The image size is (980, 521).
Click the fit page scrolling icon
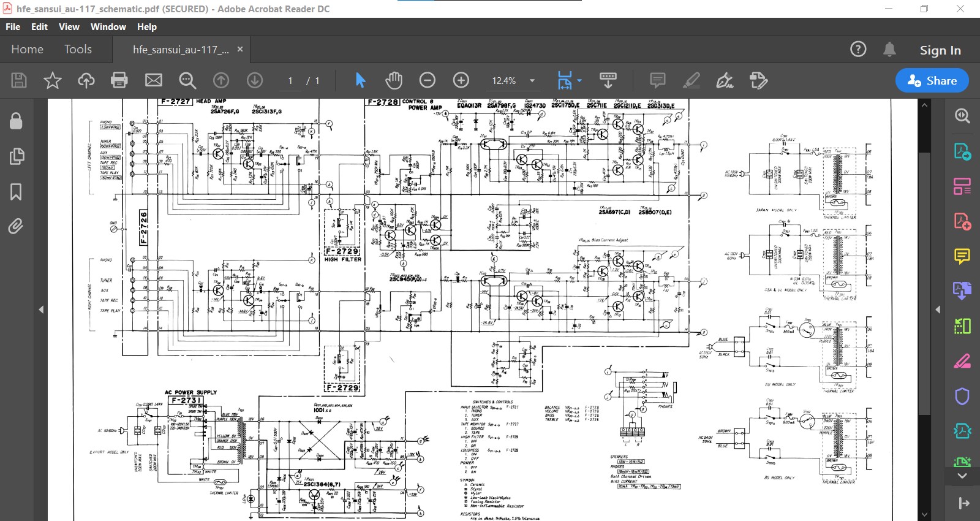pos(565,80)
